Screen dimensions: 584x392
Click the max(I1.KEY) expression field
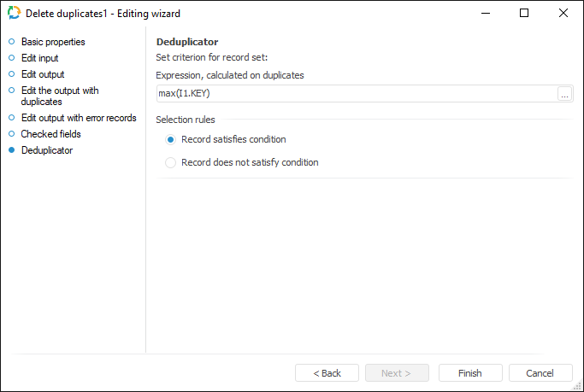tap(355, 94)
